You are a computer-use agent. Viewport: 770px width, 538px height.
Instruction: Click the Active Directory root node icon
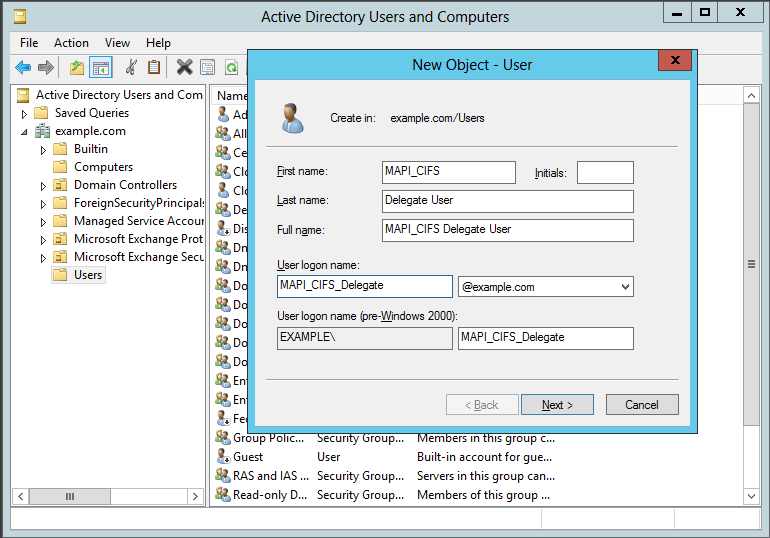pos(23,95)
